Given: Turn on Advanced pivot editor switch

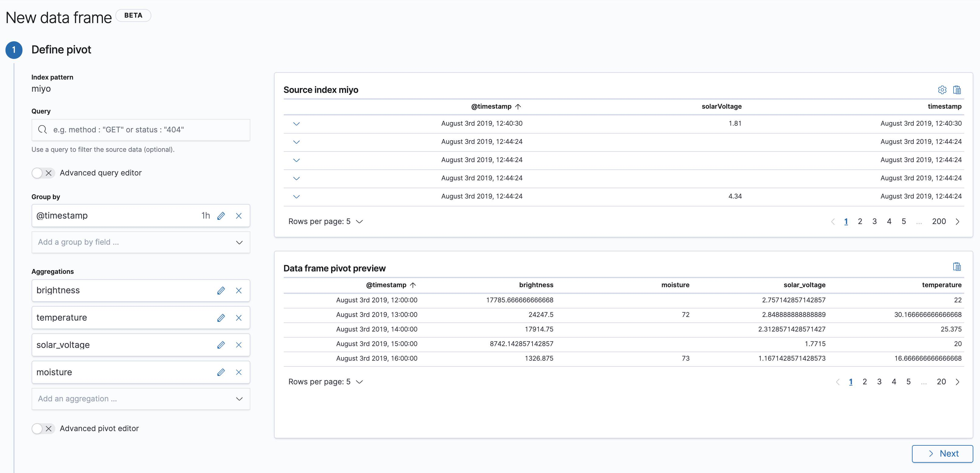Looking at the screenshot, I should point(43,428).
